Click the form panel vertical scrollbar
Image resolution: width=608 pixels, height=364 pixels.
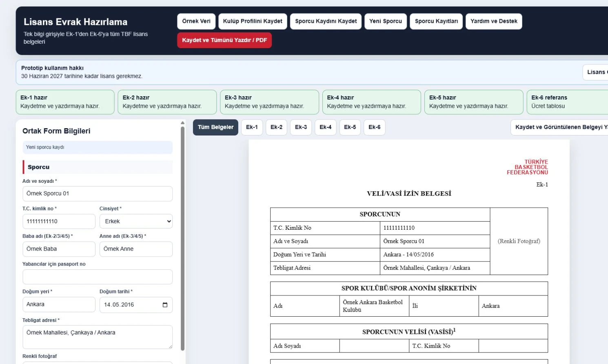(x=182, y=238)
